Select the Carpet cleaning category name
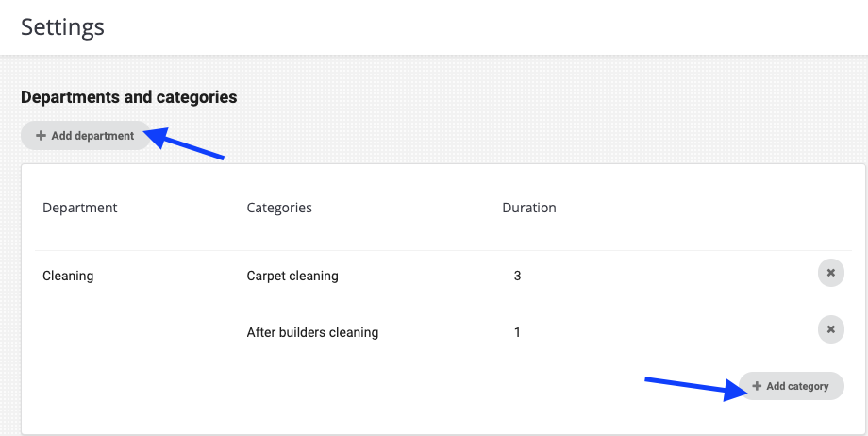868x436 pixels. 292,277
